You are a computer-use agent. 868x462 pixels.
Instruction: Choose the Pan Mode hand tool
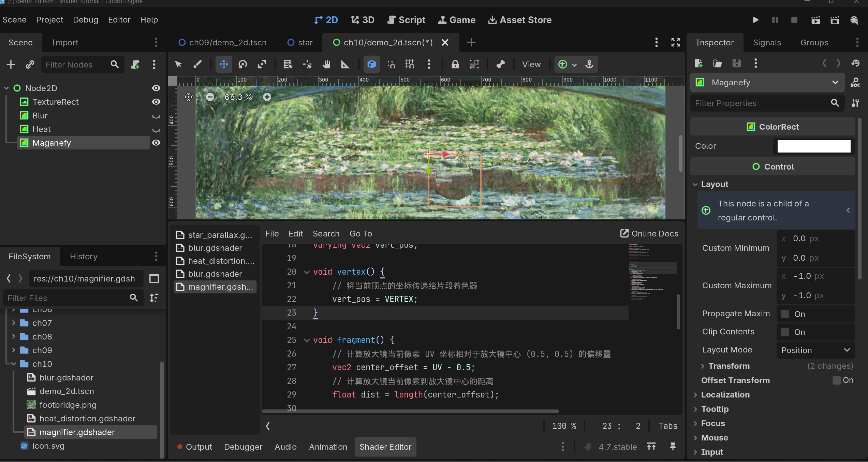[326, 64]
